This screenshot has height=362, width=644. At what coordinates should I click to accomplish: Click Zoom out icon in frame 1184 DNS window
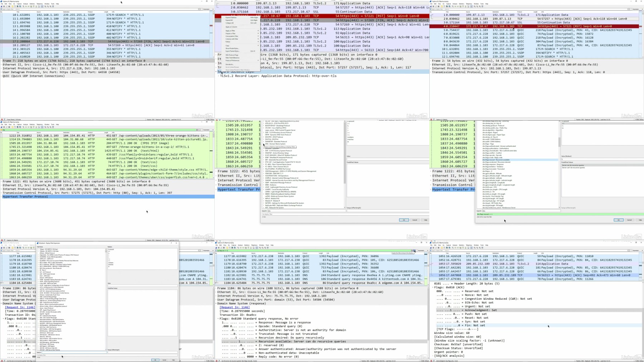(263, 248)
